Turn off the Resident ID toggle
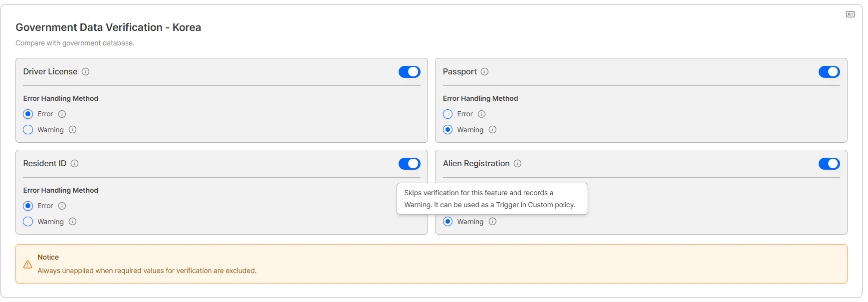This screenshot has width=868, height=302. tap(410, 164)
